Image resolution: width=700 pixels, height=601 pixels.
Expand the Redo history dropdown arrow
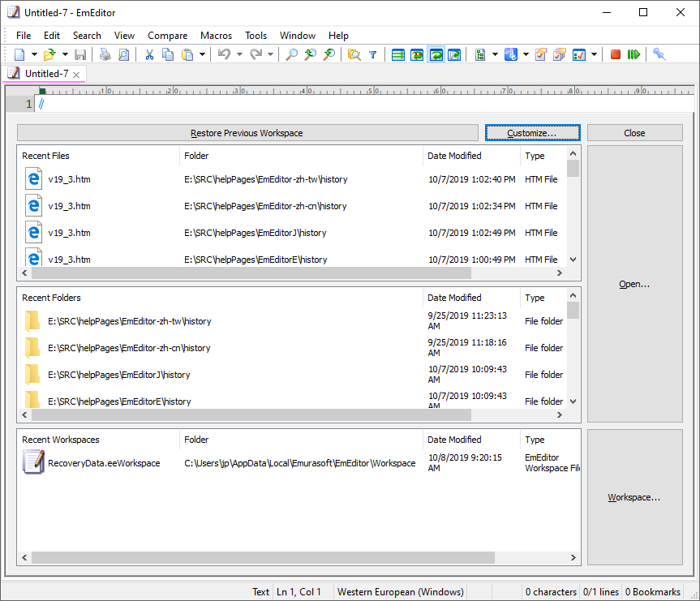coord(270,54)
